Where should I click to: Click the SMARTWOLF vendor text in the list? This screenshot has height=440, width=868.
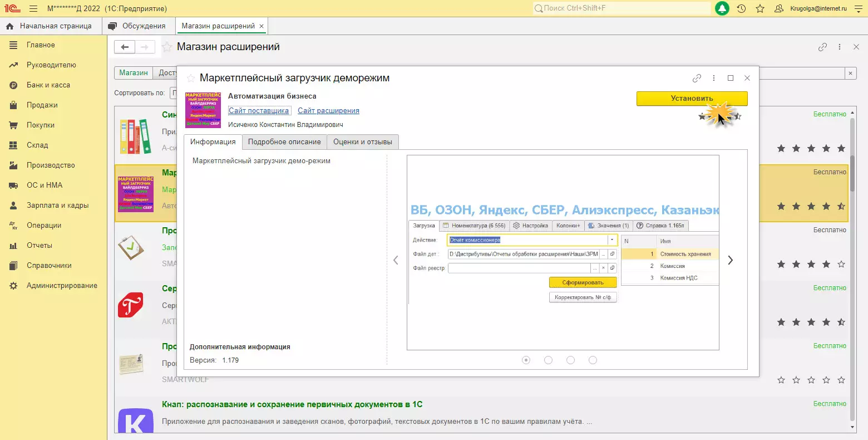[x=185, y=379]
